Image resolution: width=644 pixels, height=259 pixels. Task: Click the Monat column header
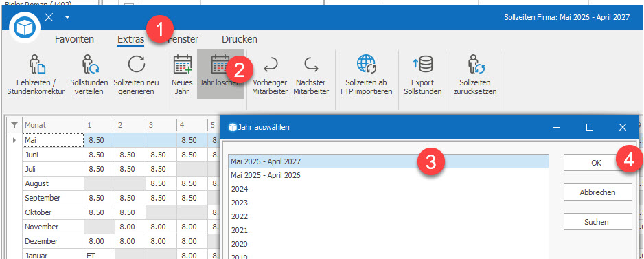tap(53, 125)
